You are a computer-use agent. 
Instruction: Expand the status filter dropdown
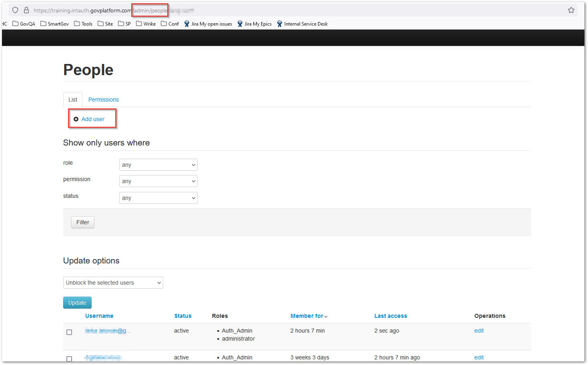tap(158, 198)
